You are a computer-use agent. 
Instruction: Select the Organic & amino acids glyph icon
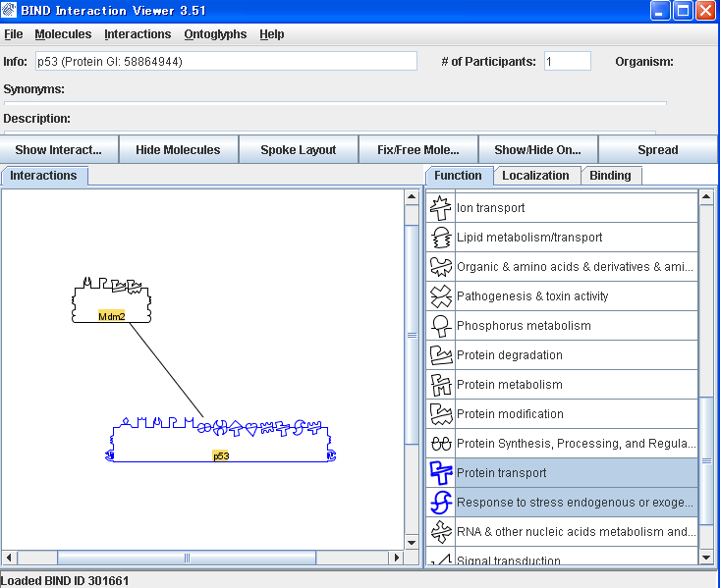coord(440,267)
